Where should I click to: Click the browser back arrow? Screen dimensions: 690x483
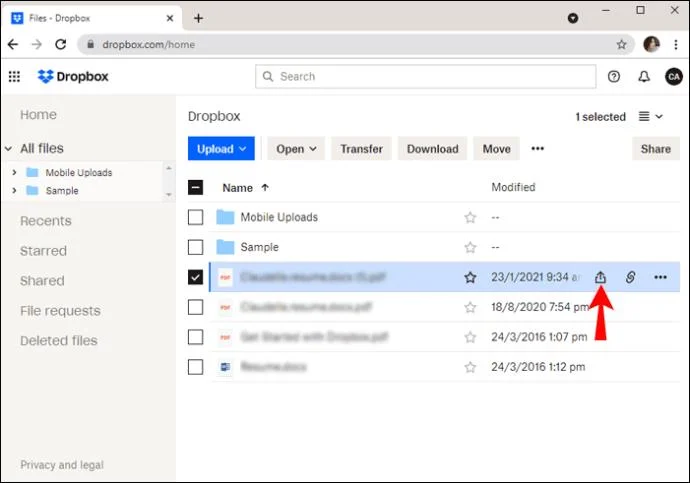pyautogui.click(x=13, y=44)
